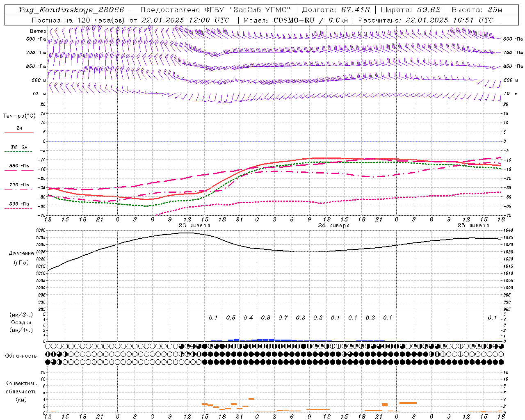525x420 pixels.
Task: Click the station title Yug_Kondinskoye_28066
Action: (71, 10)
